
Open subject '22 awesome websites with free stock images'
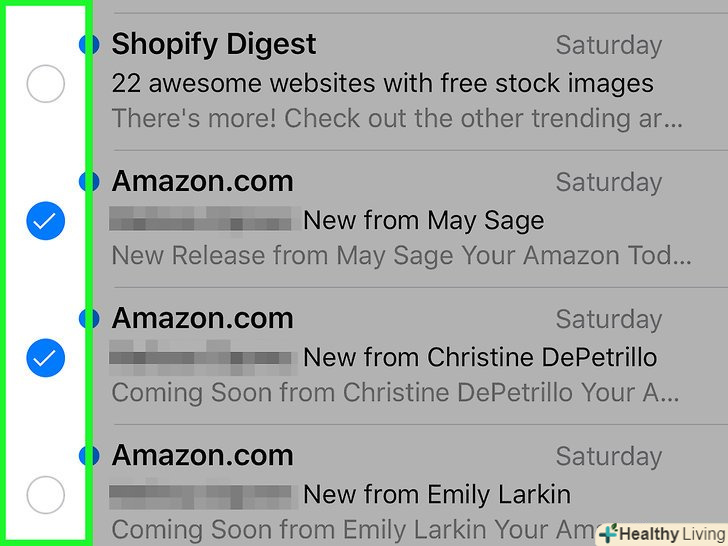[382, 83]
